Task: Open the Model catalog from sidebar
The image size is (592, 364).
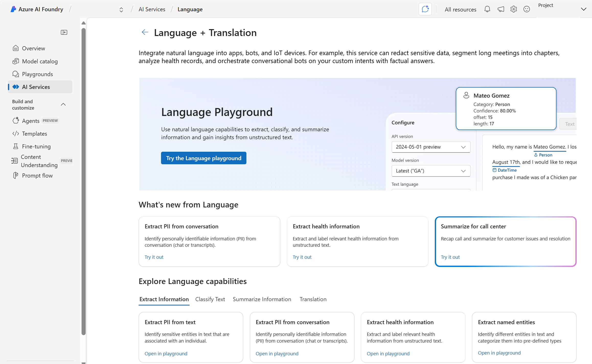Action: coord(40,61)
